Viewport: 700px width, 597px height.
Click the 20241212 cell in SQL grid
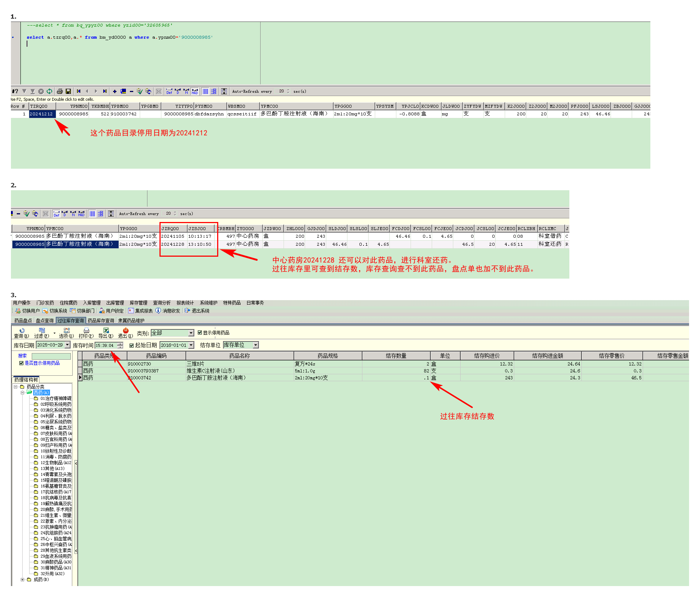(x=42, y=114)
